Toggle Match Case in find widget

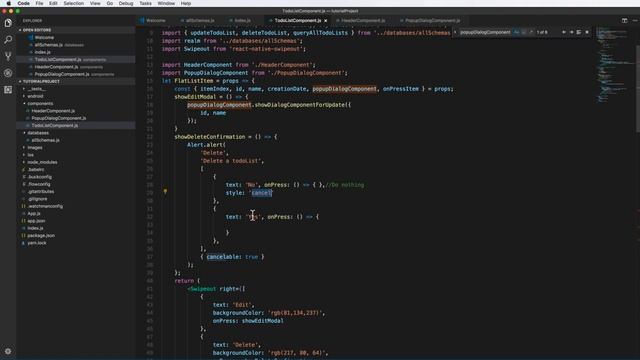(516, 32)
